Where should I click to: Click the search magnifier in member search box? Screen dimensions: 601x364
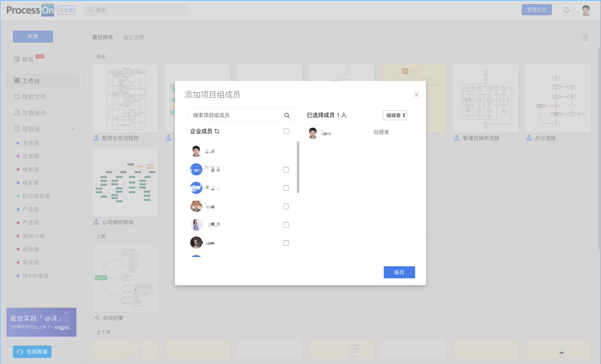point(287,115)
